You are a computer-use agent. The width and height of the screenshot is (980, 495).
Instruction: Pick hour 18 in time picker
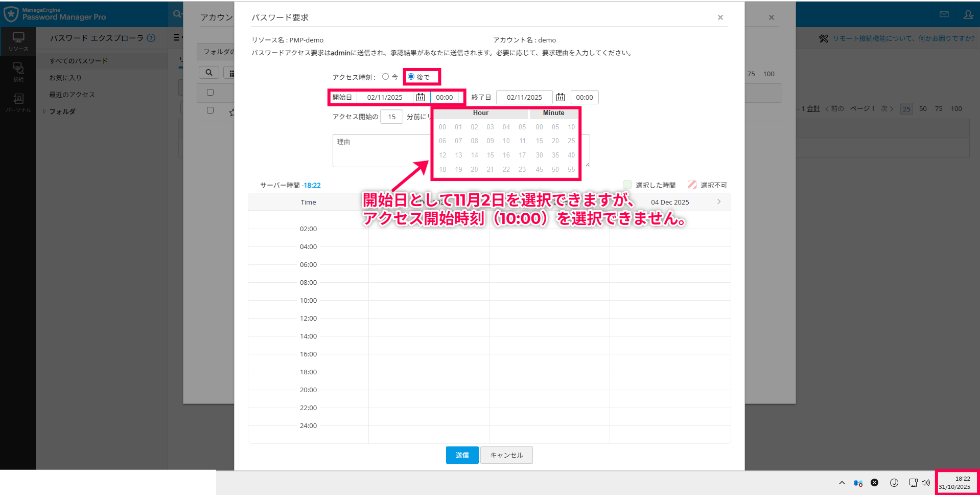[442, 169]
